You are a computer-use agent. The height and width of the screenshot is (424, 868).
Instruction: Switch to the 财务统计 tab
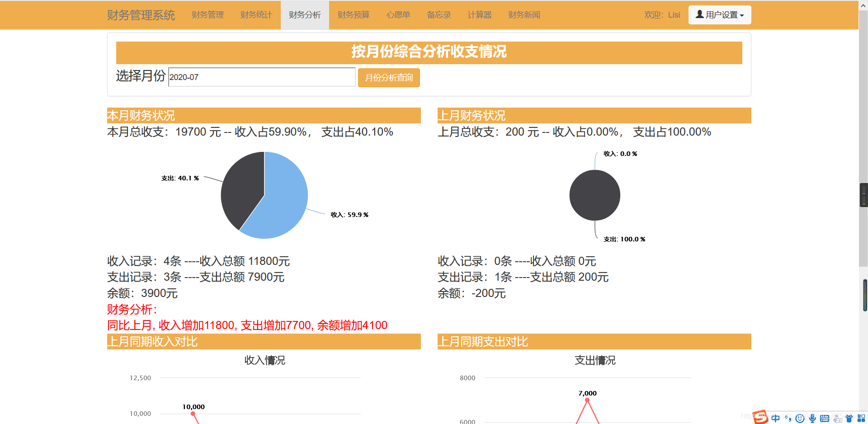(x=256, y=14)
